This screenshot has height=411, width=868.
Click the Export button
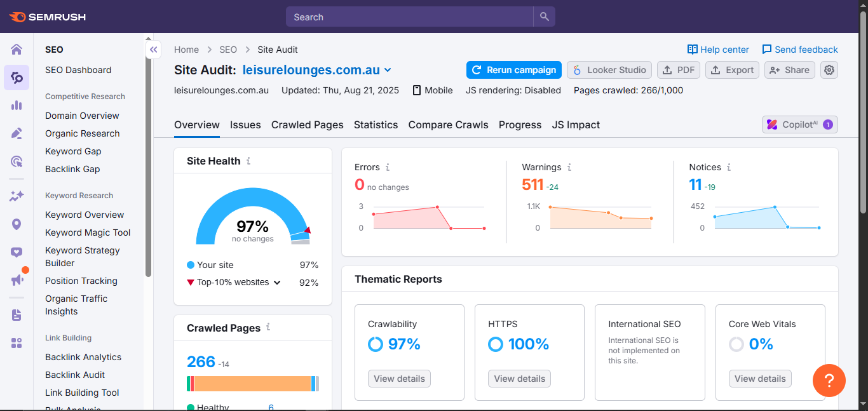[x=732, y=70]
